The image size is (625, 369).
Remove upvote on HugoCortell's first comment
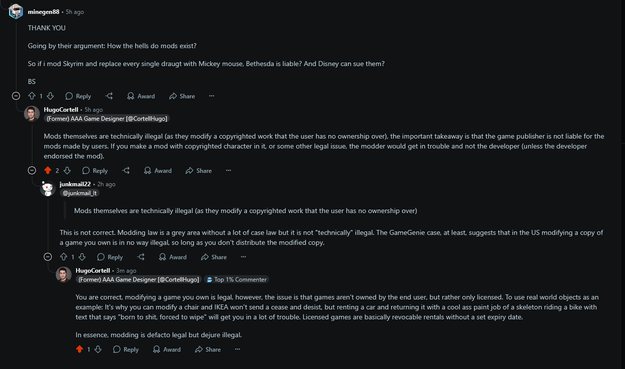coord(48,171)
